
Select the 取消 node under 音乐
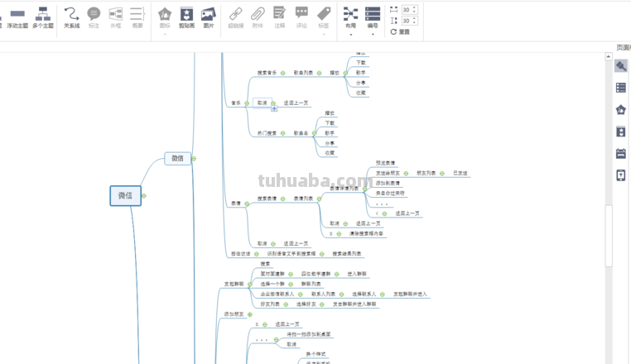[262, 103]
